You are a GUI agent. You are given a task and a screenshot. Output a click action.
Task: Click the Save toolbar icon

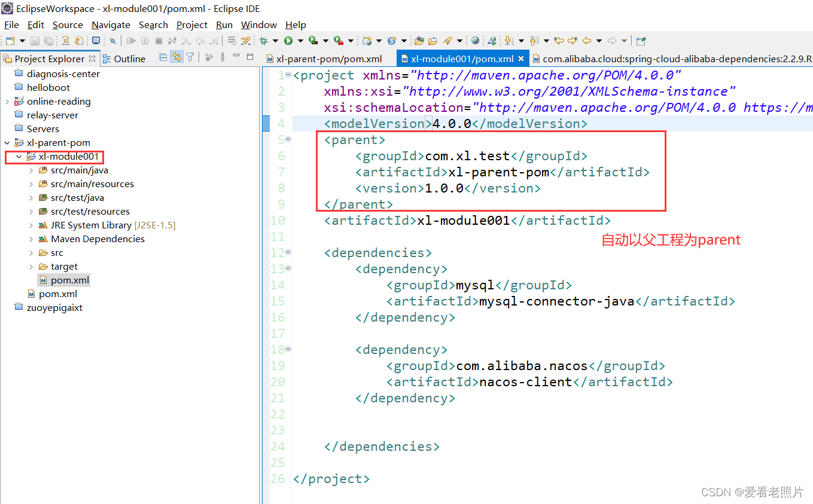35,41
